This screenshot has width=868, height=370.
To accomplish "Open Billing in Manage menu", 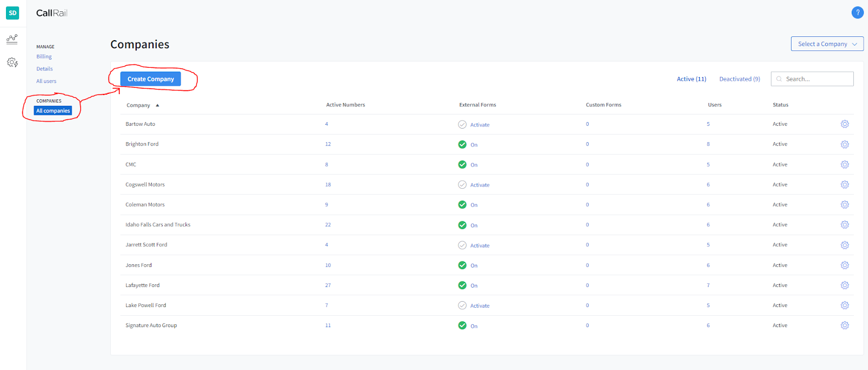I will (44, 56).
